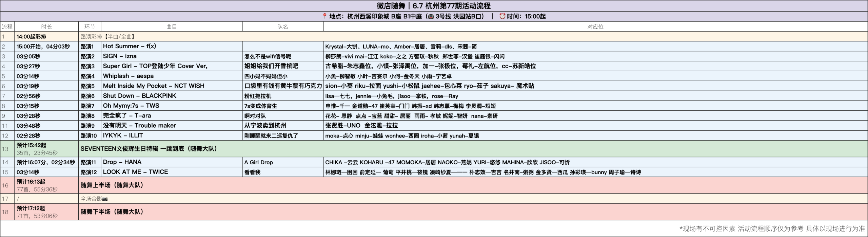Click team name '四小妈不妈妈但小'
868x237 pixels.
pos(266,76)
